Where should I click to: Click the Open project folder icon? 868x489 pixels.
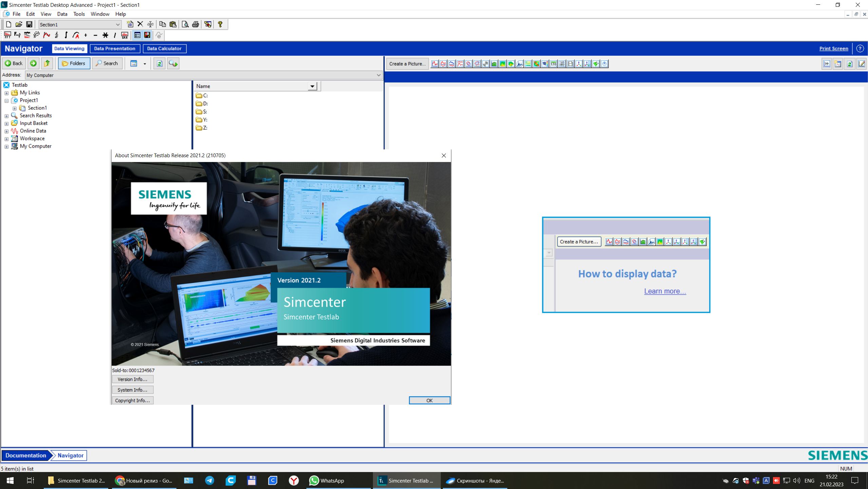coord(19,24)
